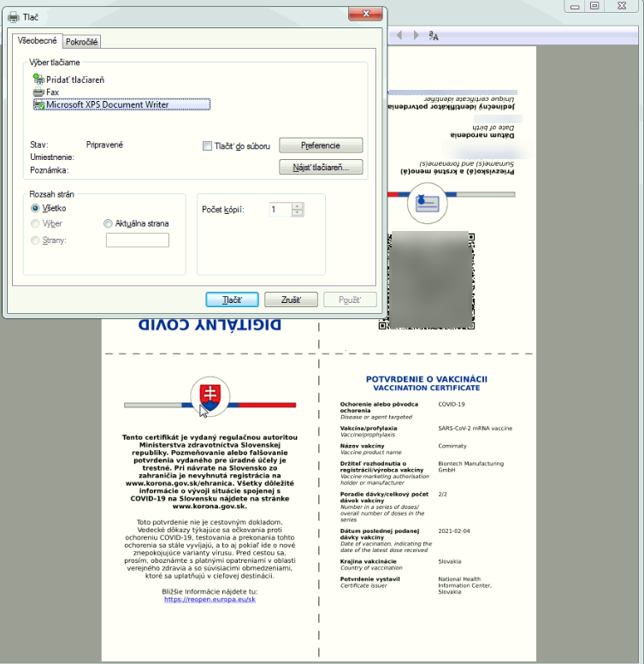Image resolution: width=644 pixels, height=664 pixels.
Task: Open the Pokročilé tab
Action: pos(81,42)
